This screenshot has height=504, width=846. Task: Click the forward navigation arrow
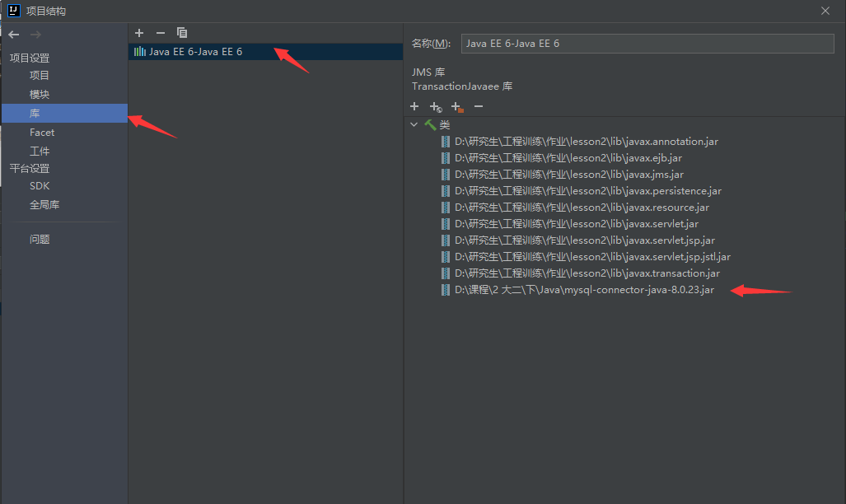[x=35, y=35]
